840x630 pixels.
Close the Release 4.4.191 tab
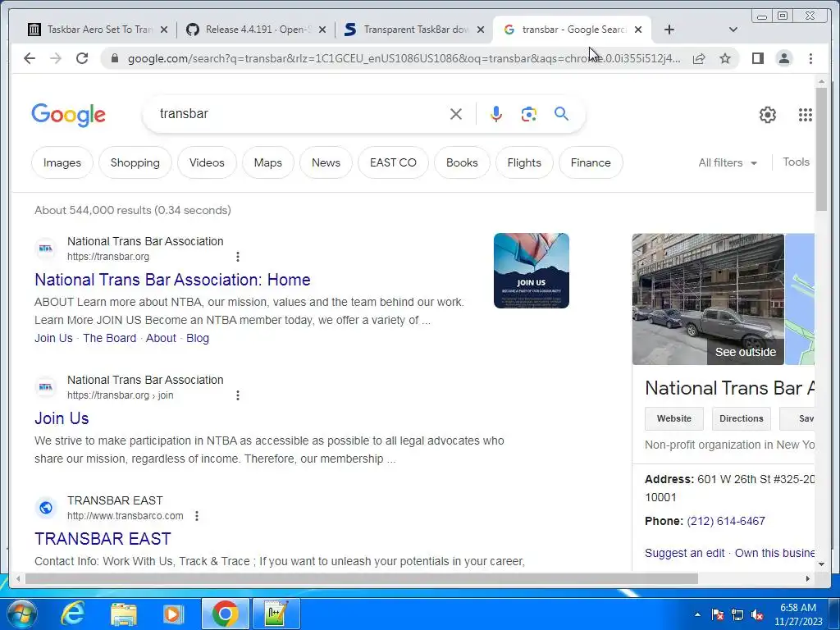[322, 30]
